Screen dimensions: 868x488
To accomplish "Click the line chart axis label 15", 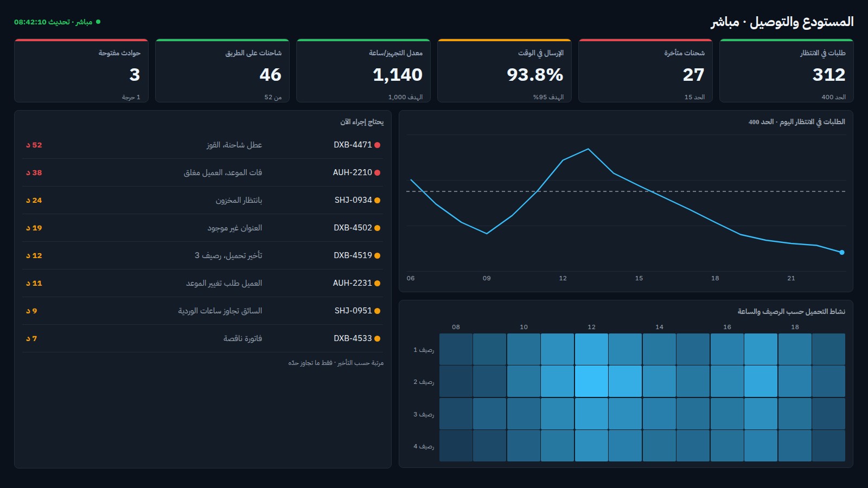I will (639, 278).
